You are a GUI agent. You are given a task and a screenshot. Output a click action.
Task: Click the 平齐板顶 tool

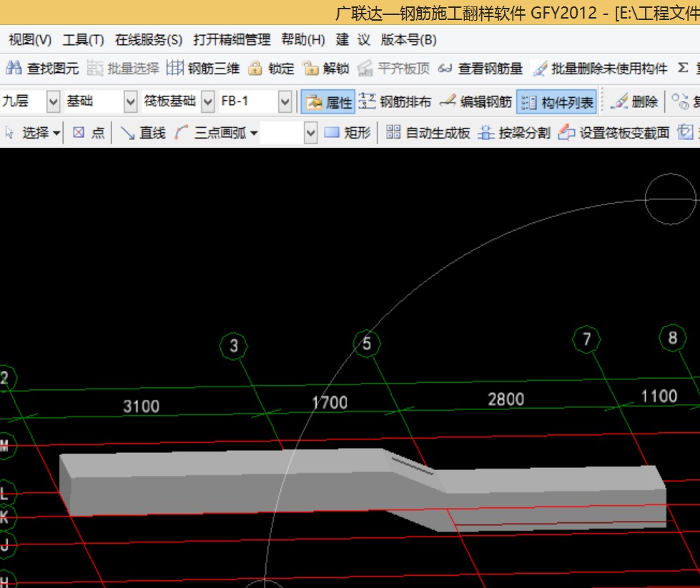[x=393, y=69]
